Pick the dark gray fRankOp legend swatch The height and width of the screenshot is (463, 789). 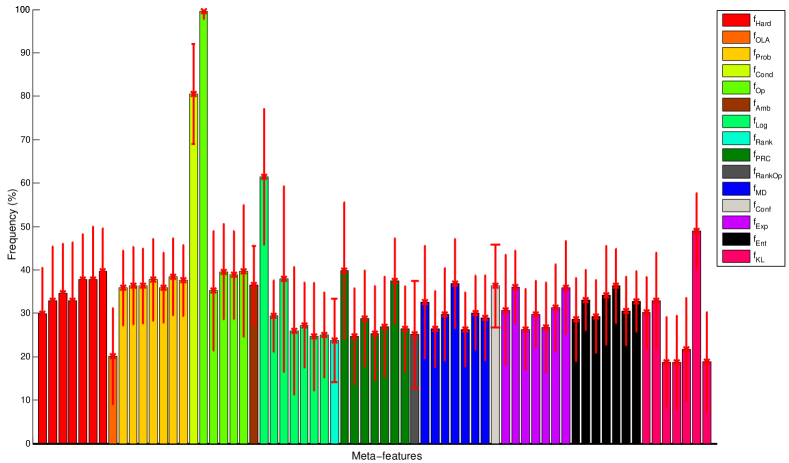[736, 172]
